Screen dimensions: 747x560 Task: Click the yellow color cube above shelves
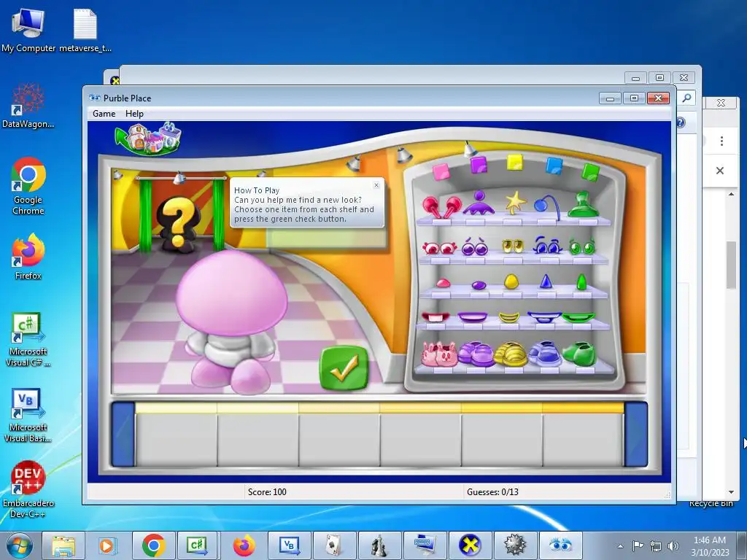514,162
